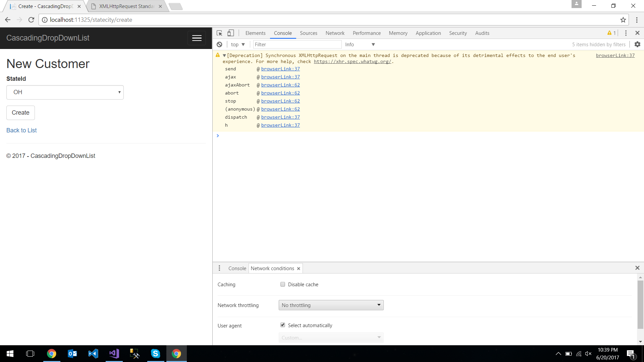
Task: Open console settings gear icon
Action: (x=637, y=44)
